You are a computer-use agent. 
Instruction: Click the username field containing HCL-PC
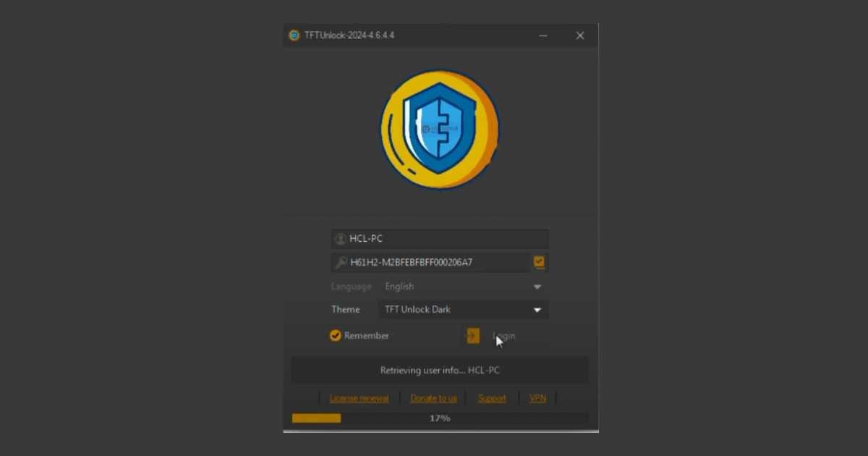[440, 239]
